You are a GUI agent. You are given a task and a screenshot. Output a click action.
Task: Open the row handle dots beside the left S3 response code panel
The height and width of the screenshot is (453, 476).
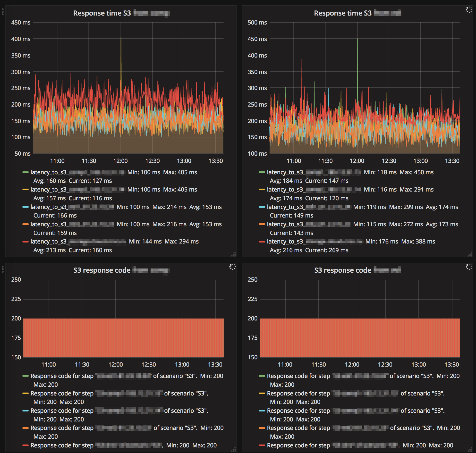pos(2,269)
